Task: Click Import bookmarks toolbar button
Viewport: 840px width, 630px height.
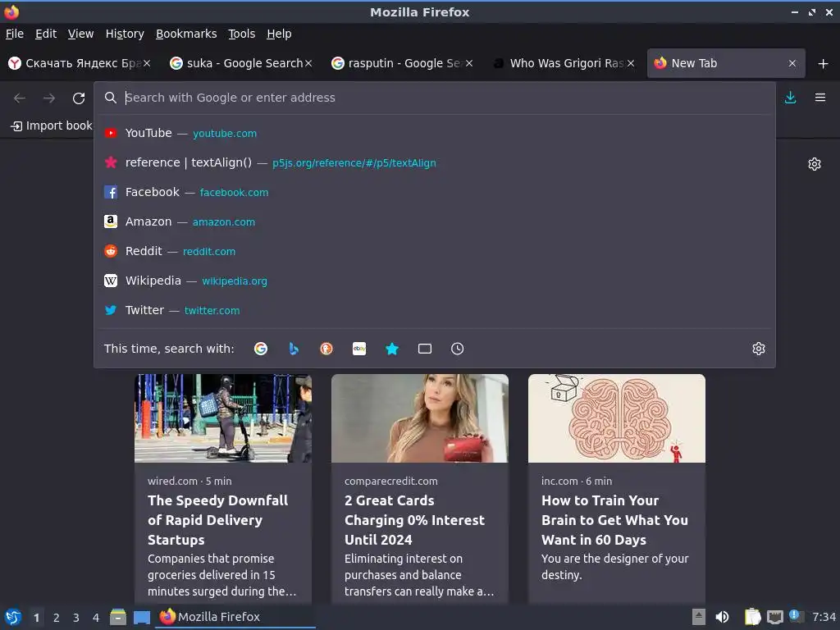Action: click(x=52, y=126)
